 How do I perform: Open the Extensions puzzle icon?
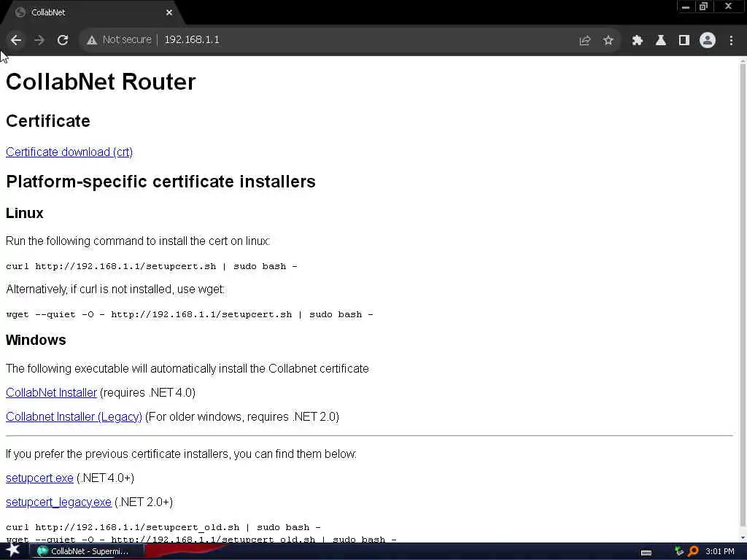(x=637, y=41)
